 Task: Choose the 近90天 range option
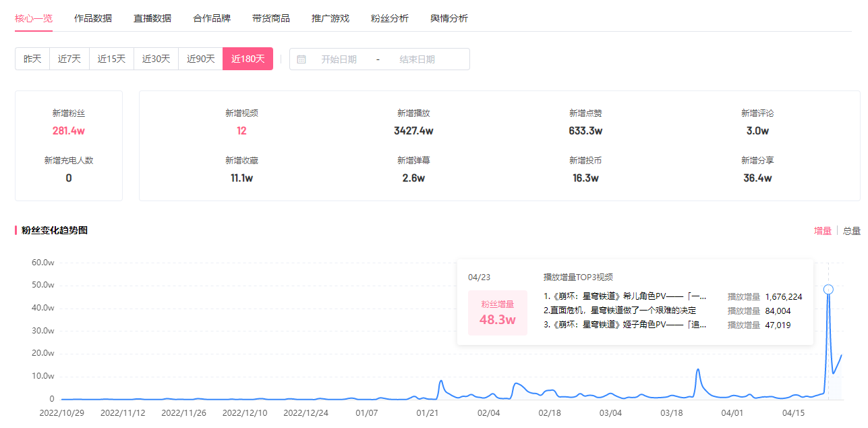(200, 59)
